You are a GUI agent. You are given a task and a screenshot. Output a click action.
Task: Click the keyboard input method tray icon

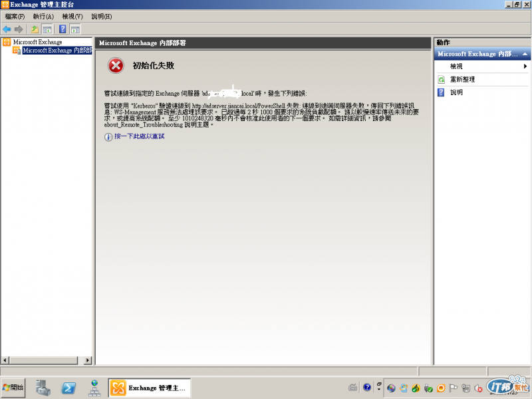pos(353,388)
